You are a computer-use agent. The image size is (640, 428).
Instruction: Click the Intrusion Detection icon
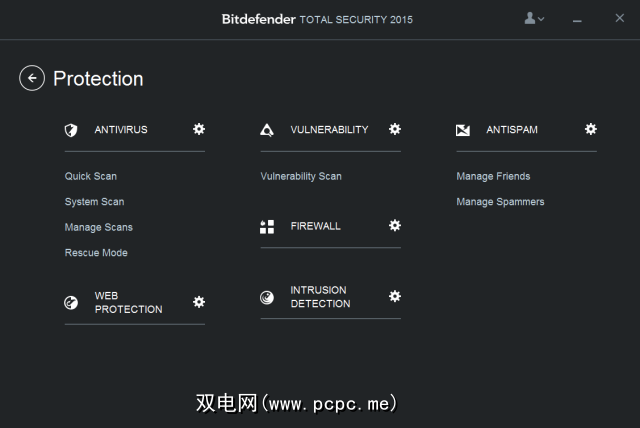[267, 297]
